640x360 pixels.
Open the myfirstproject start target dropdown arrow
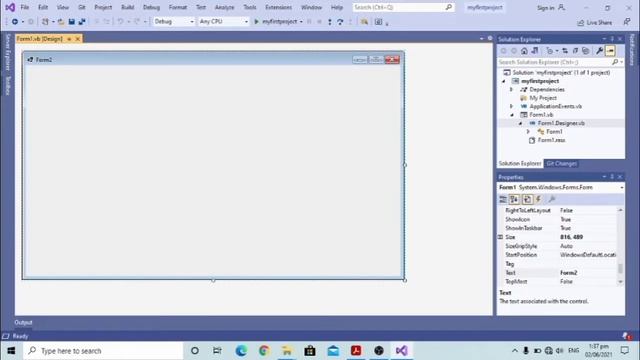tap(301, 22)
